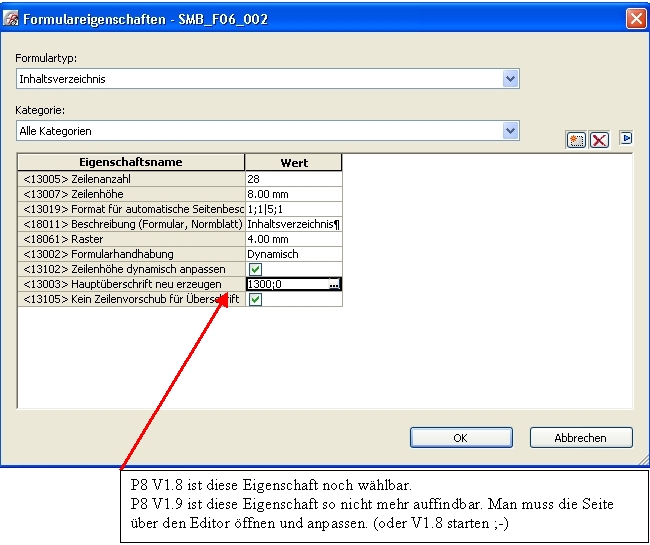The width and height of the screenshot is (650, 545).
Task: Confirm with the OK button
Action: [x=461, y=438]
